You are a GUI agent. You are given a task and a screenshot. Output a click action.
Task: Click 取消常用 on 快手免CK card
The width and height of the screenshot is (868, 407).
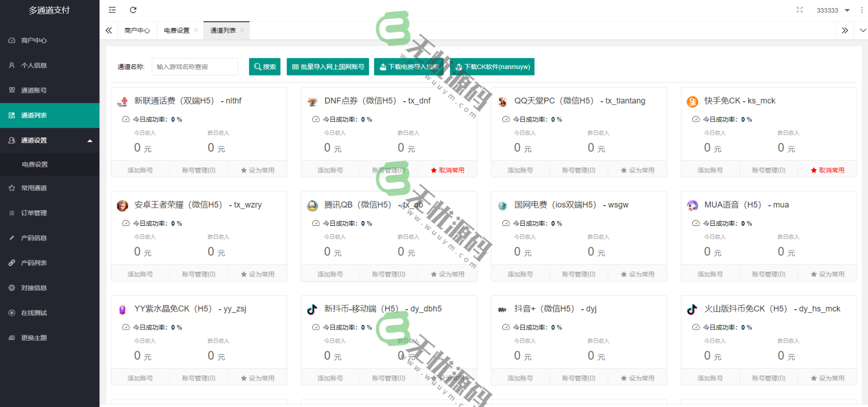[827, 170]
